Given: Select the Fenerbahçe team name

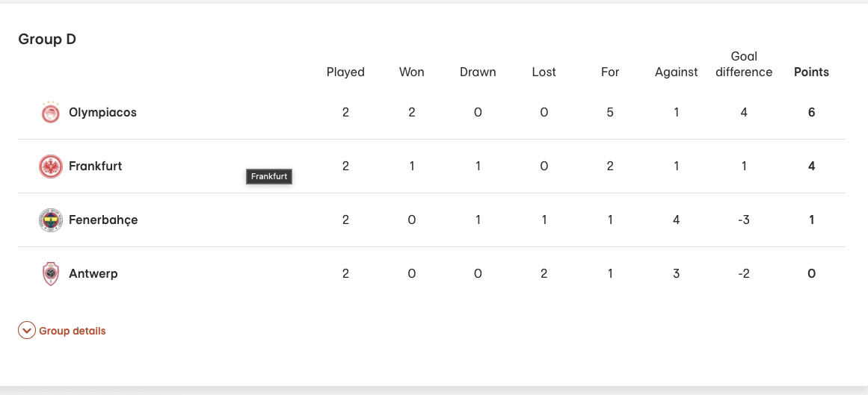Looking at the screenshot, I should pos(103,220).
